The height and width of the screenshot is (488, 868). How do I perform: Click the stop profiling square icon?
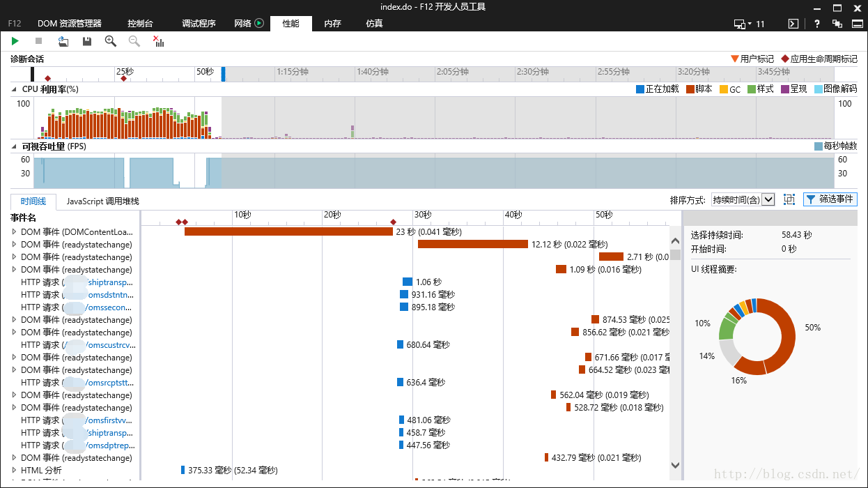(x=38, y=42)
